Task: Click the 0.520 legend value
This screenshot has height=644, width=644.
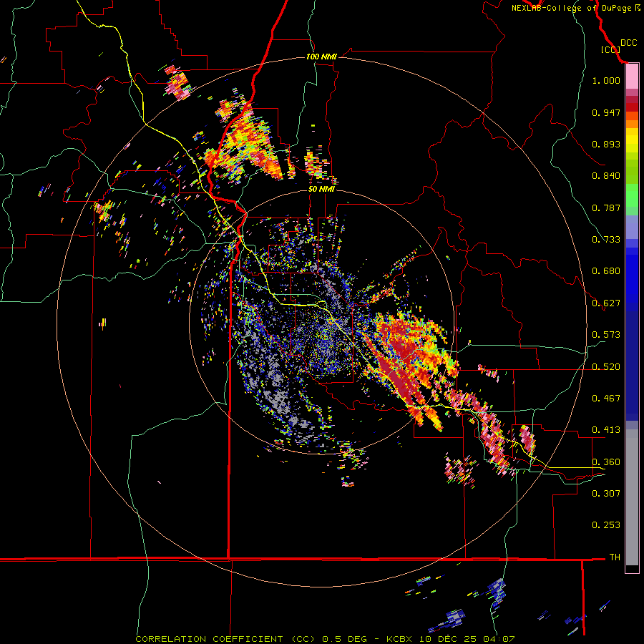Action: click(606, 367)
